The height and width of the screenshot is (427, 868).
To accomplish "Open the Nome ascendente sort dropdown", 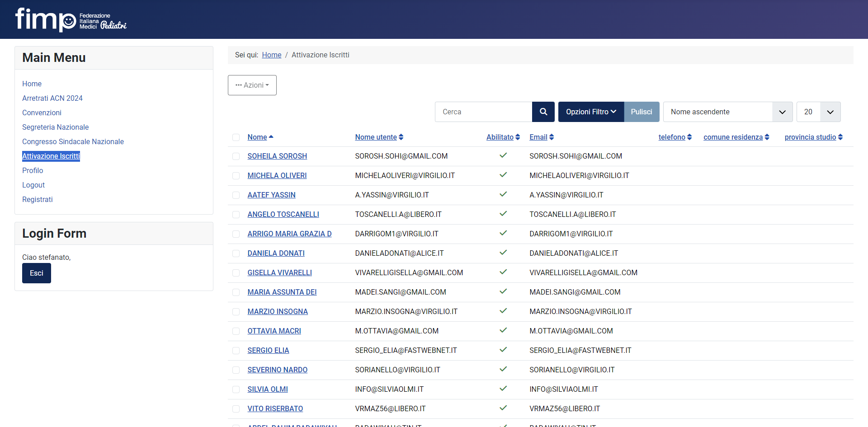I will (x=728, y=112).
